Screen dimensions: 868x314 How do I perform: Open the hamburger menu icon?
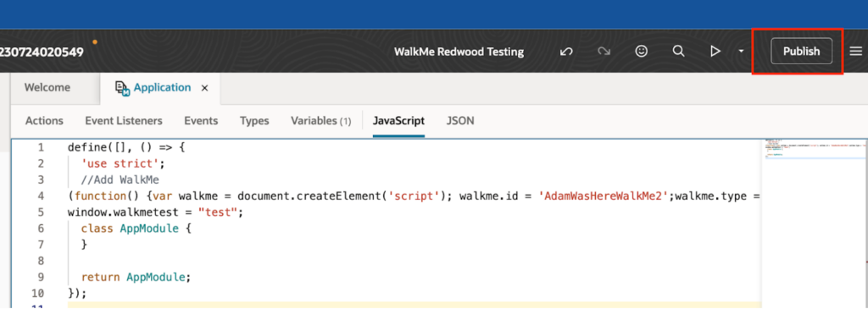tap(856, 52)
